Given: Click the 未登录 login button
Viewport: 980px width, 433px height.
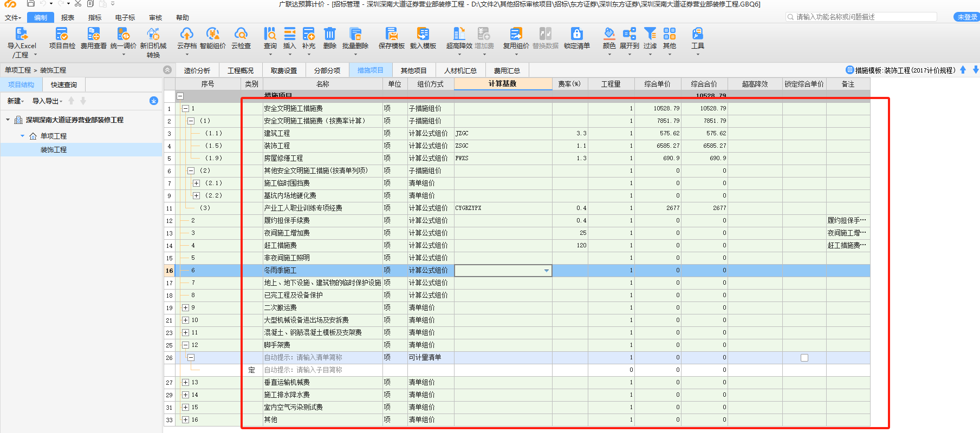Looking at the screenshot, I should click(x=966, y=17).
